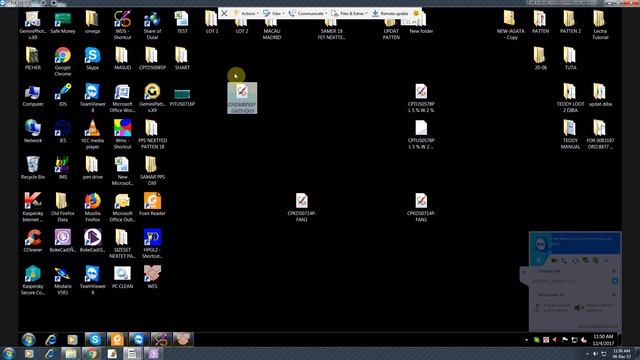This screenshot has width=640, height=360.
Task: Open remote Start menu orb
Action: click(29, 340)
